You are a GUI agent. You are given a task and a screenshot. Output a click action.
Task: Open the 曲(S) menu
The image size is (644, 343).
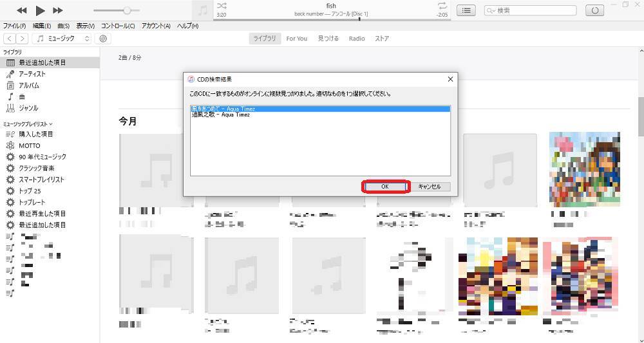click(x=63, y=26)
